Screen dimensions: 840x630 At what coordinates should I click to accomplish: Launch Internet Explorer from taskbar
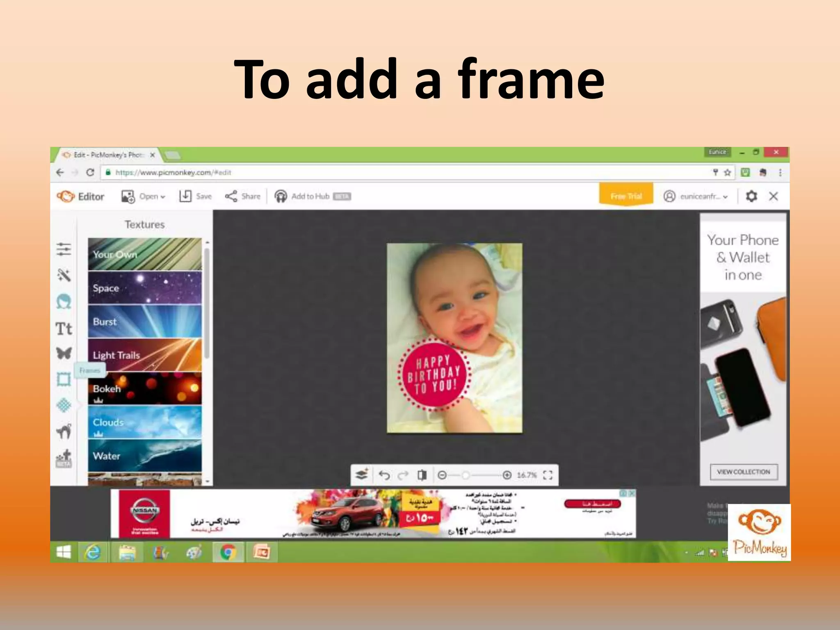(x=93, y=552)
